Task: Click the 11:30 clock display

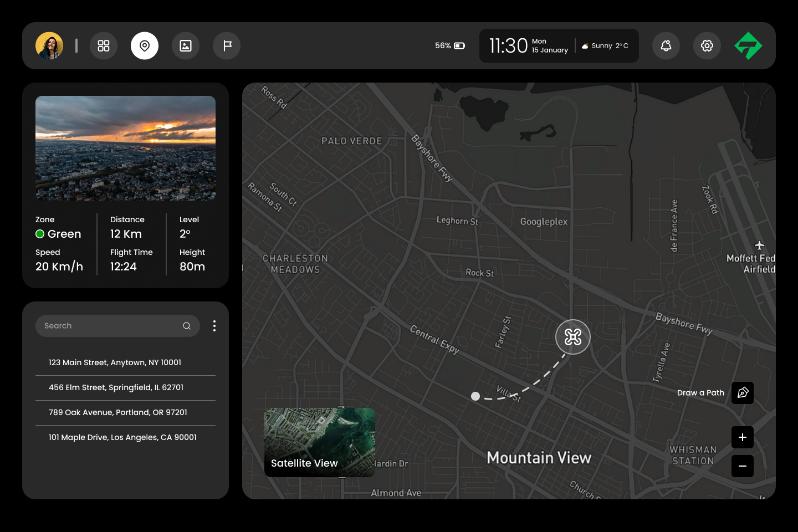Action: click(508, 45)
